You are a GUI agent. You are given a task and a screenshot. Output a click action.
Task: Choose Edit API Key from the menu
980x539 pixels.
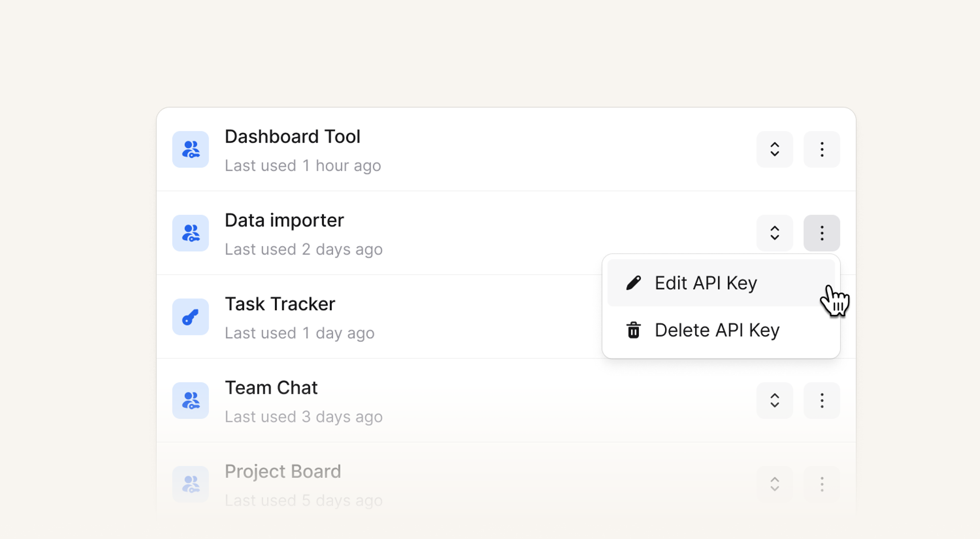point(706,283)
